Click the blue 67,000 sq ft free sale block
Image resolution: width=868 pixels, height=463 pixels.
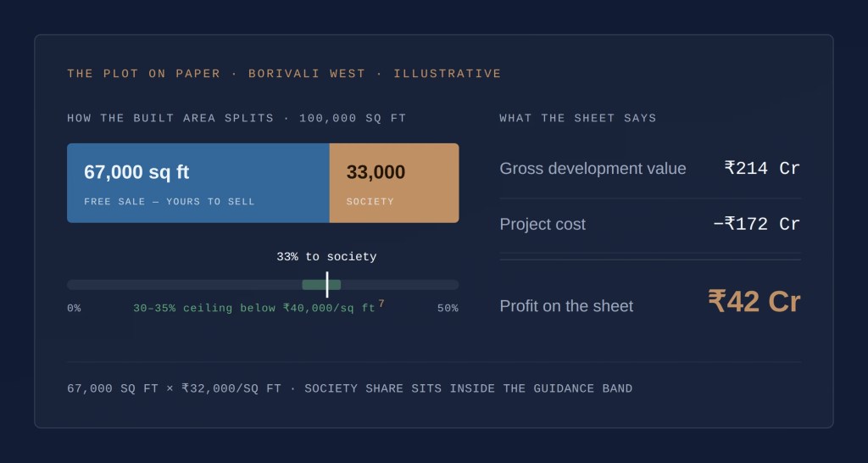pyautogui.click(x=198, y=183)
